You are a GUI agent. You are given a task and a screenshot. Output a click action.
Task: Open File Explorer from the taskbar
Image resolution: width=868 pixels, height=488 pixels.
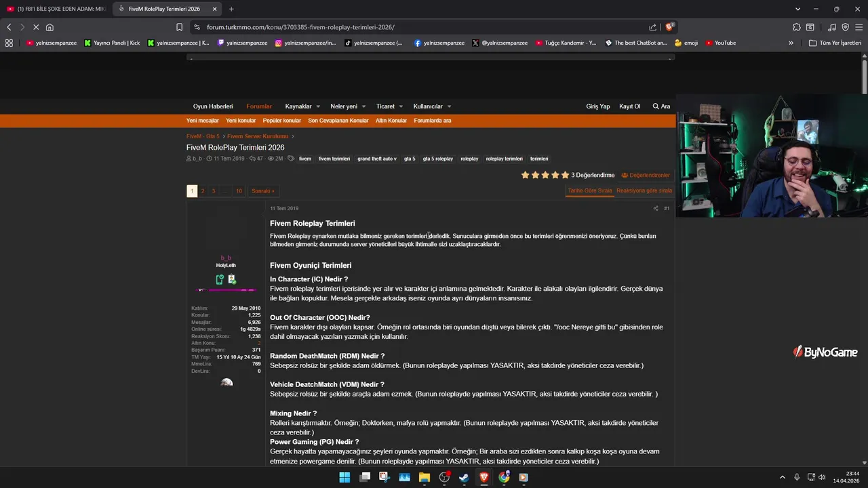click(425, 477)
